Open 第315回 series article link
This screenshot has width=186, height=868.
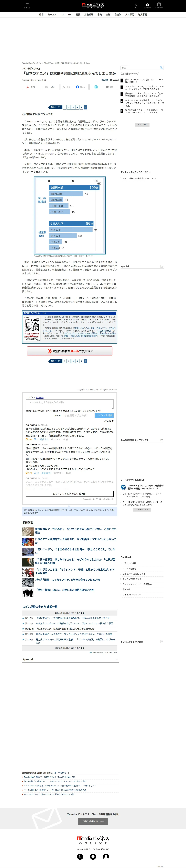(73, 618)
